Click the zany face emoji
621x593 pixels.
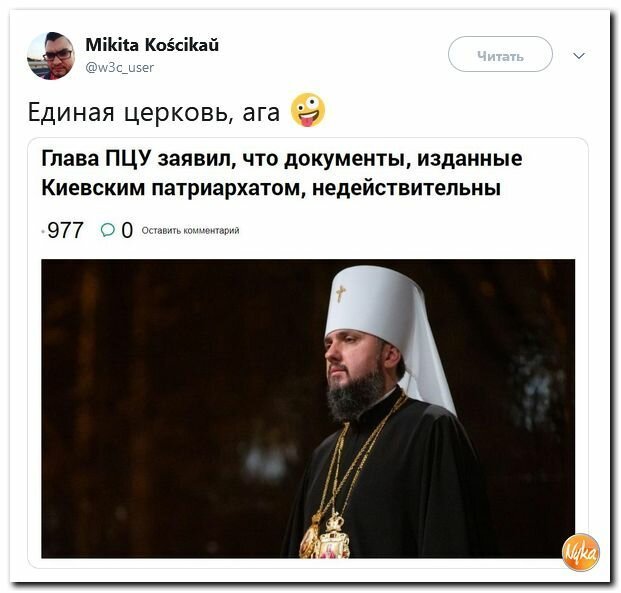click(308, 110)
